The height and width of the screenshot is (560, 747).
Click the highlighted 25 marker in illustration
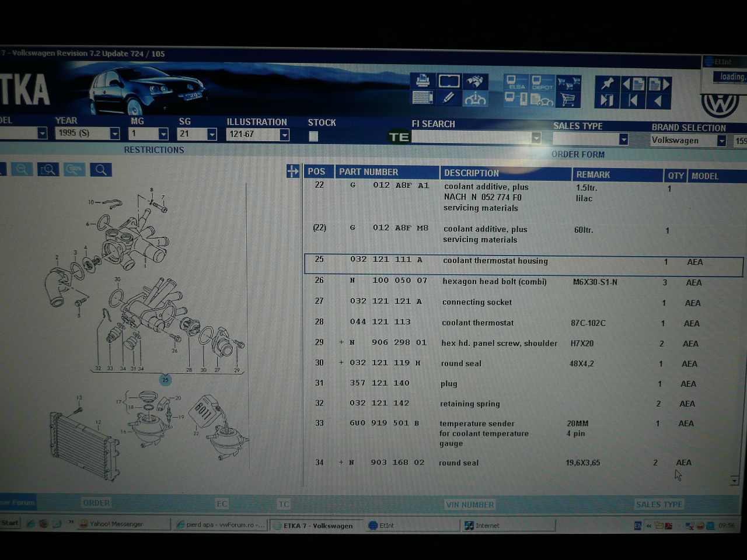click(165, 380)
